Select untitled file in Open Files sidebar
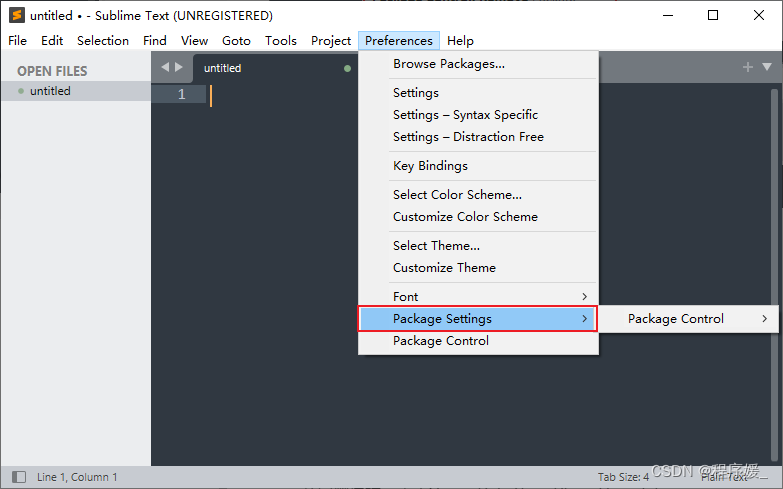Image resolution: width=783 pixels, height=489 pixels. 50,91
